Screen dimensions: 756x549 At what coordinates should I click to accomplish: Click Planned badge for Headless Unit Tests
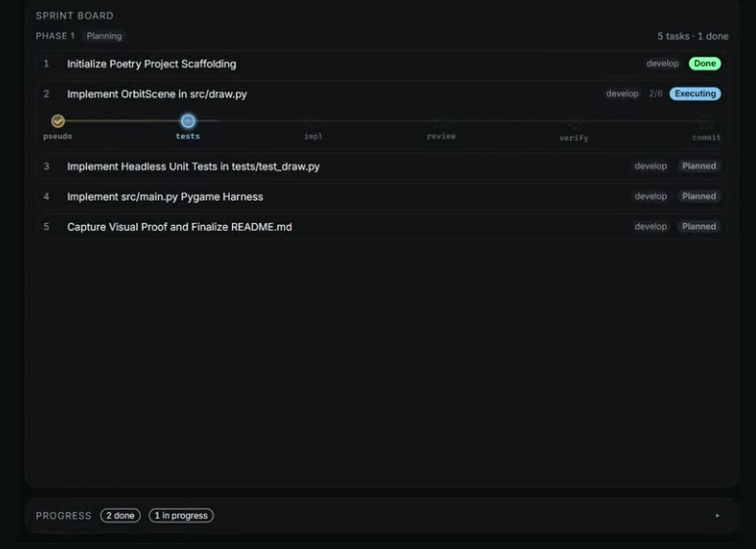pyautogui.click(x=699, y=165)
